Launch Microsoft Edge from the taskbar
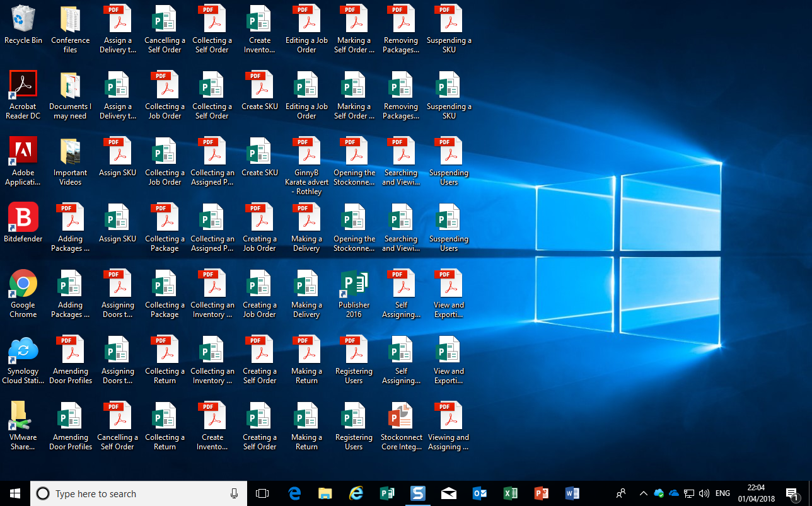Screen dimensions: 812x506 coord(294,493)
